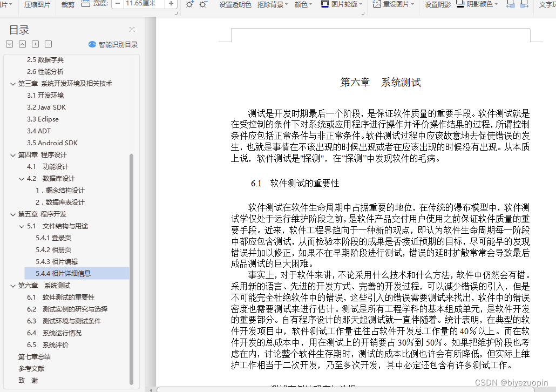The image size is (556, 392).
Task: Collapse the 第五章 程序开发 outline node
Action: (13, 214)
